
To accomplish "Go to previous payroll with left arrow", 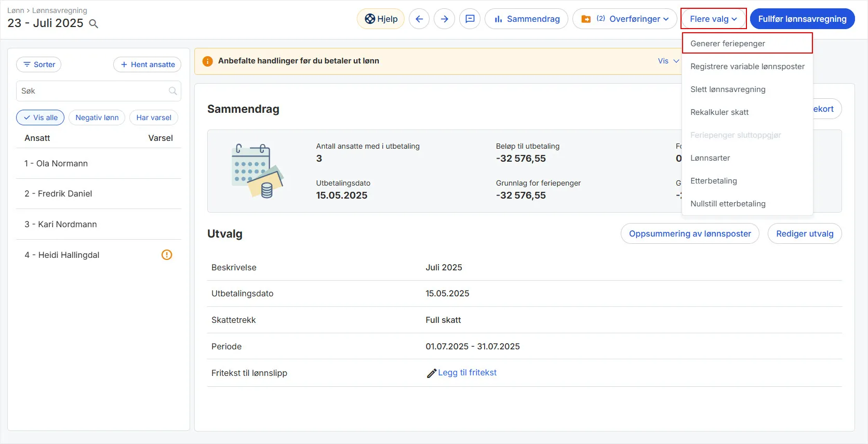I will tap(419, 19).
